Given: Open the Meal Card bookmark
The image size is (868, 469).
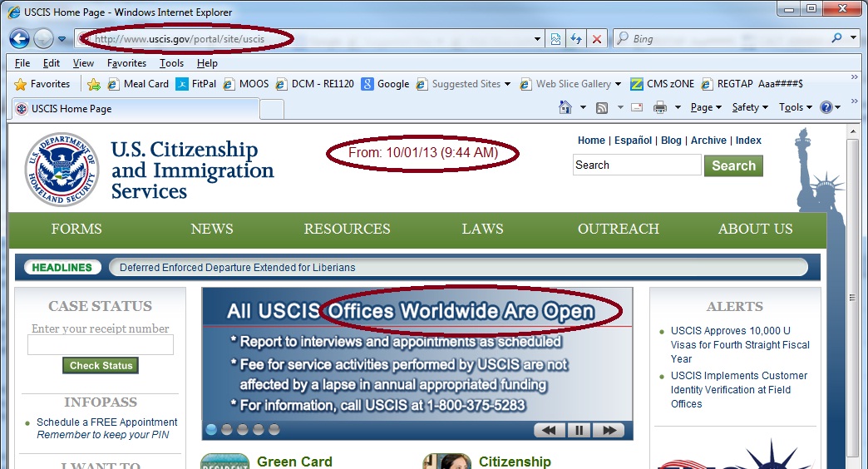Looking at the screenshot, I should [138, 84].
